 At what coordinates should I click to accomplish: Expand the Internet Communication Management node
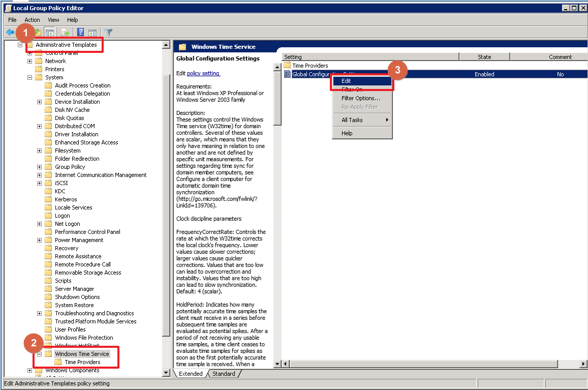[x=39, y=175]
